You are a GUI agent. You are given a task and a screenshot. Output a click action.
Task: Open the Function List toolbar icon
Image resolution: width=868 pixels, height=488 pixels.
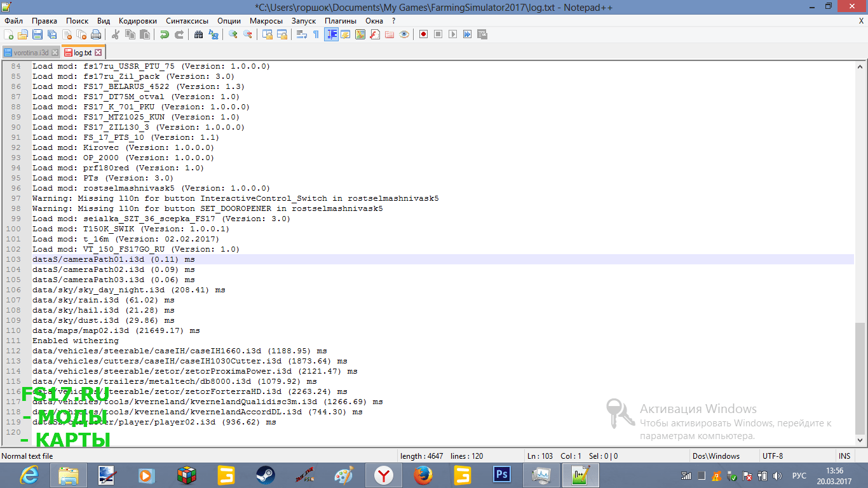coord(375,34)
